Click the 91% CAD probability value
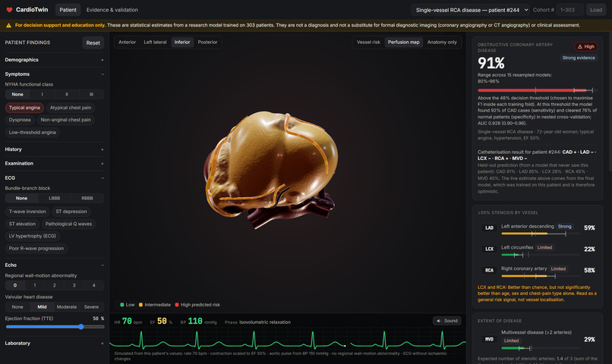The width and height of the screenshot is (612, 364). 491,63
